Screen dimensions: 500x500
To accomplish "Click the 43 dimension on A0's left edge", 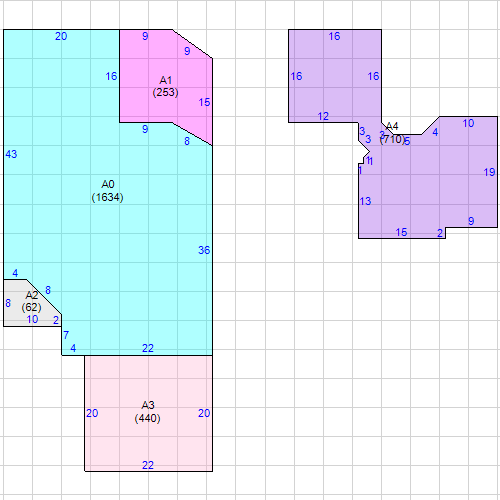I will pyautogui.click(x=11, y=154).
